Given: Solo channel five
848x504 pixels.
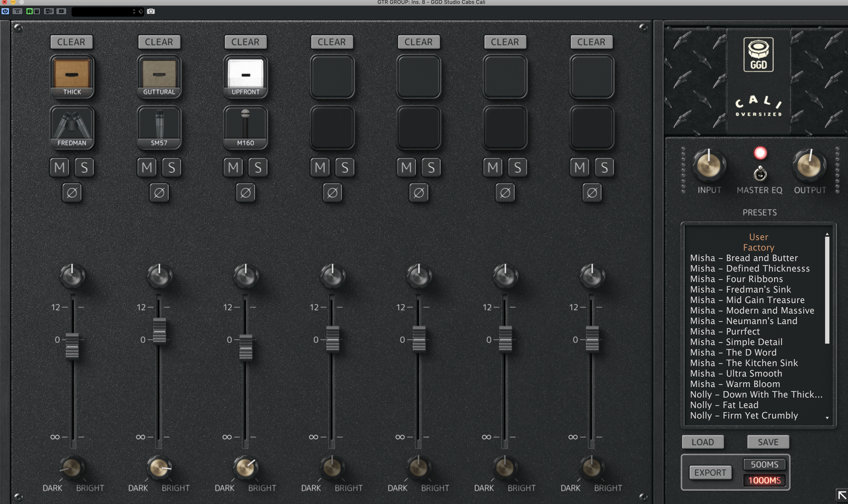Looking at the screenshot, I should [431, 168].
